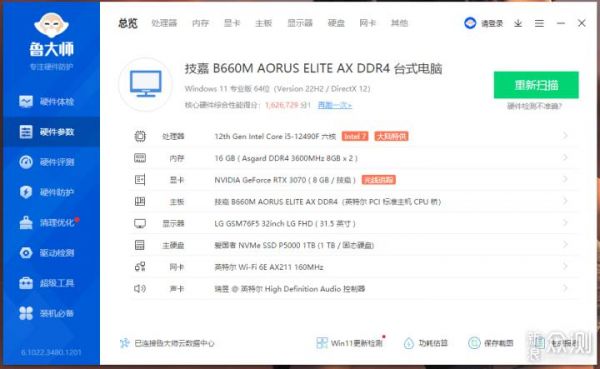This screenshot has width=600, height=369.
Task: Click the 再跑一次 link
Action: (x=334, y=105)
